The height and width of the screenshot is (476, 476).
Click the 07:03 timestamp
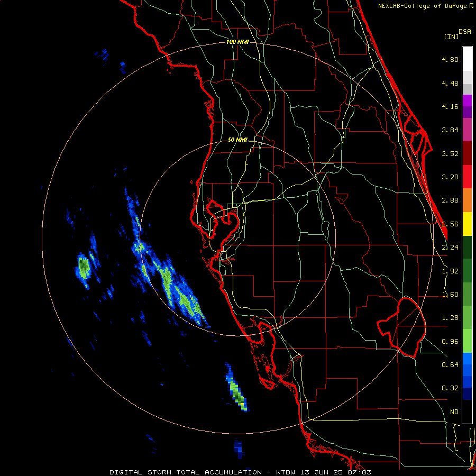359,472
